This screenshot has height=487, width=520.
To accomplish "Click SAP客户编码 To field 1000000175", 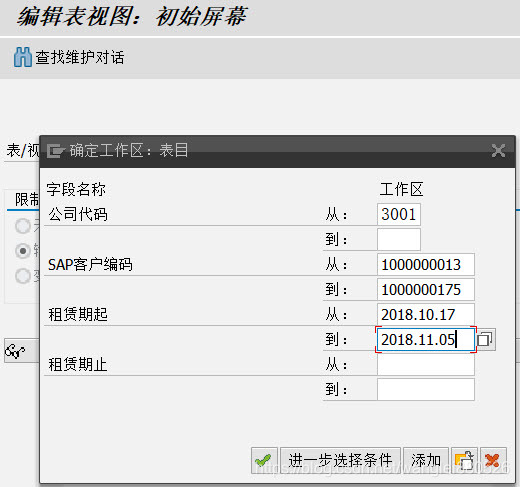I will [x=426, y=290].
